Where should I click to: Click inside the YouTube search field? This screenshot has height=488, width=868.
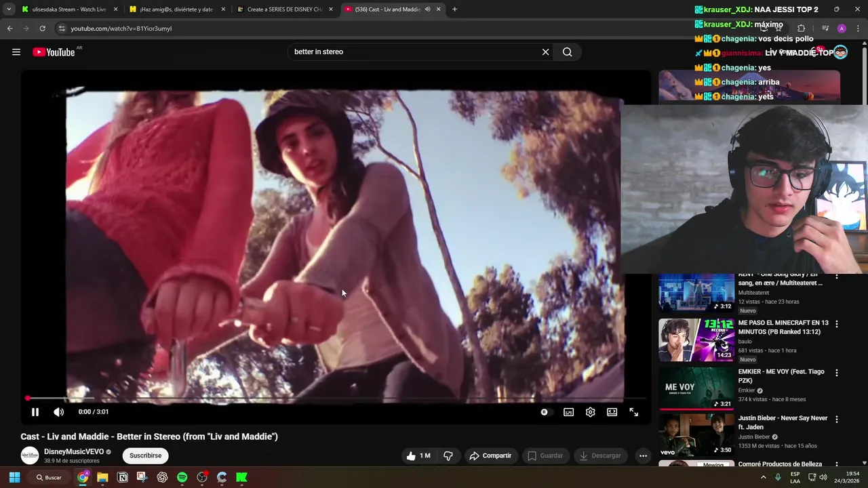point(414,52)
